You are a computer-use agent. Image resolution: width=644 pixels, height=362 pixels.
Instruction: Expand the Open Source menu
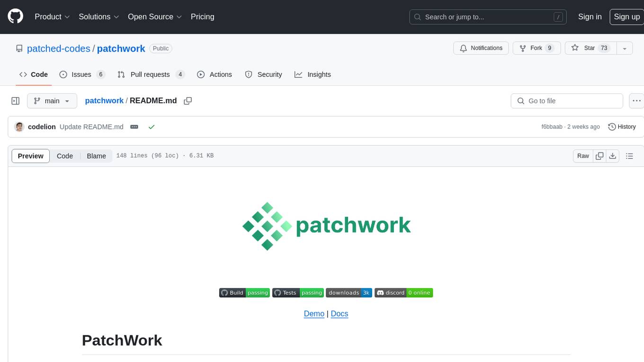tap(155, 17)
